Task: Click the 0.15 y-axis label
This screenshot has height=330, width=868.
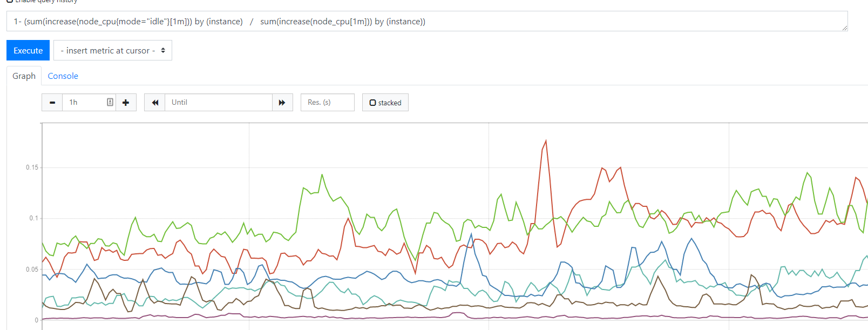Action: coord(32,167)
